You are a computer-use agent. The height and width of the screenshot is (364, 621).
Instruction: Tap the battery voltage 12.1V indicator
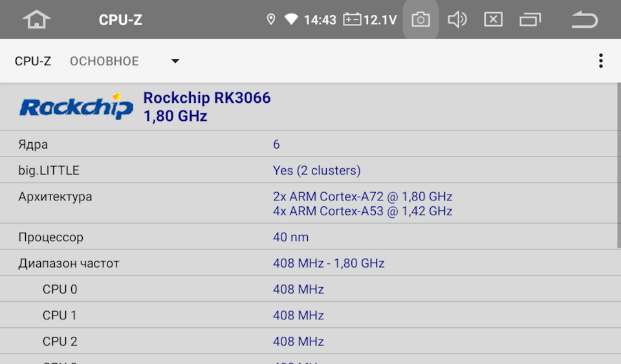370,19
